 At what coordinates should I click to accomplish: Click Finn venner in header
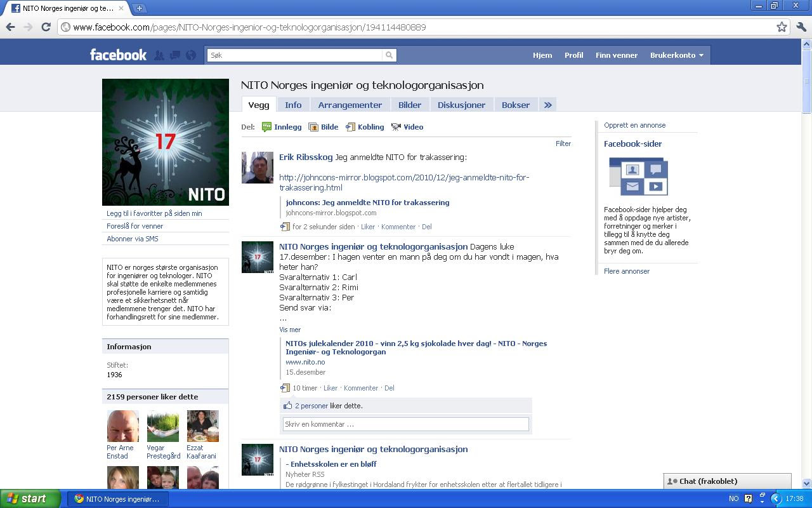[617, 55]
